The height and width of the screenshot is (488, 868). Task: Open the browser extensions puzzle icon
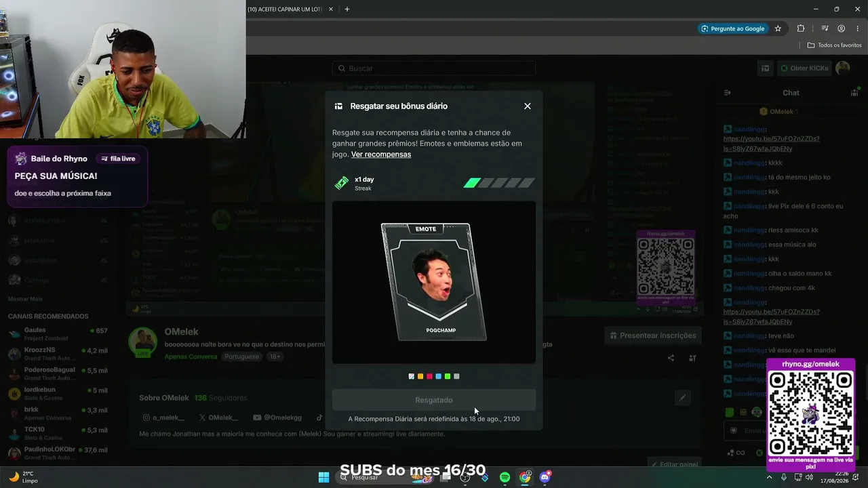click(x=801, y=28)
